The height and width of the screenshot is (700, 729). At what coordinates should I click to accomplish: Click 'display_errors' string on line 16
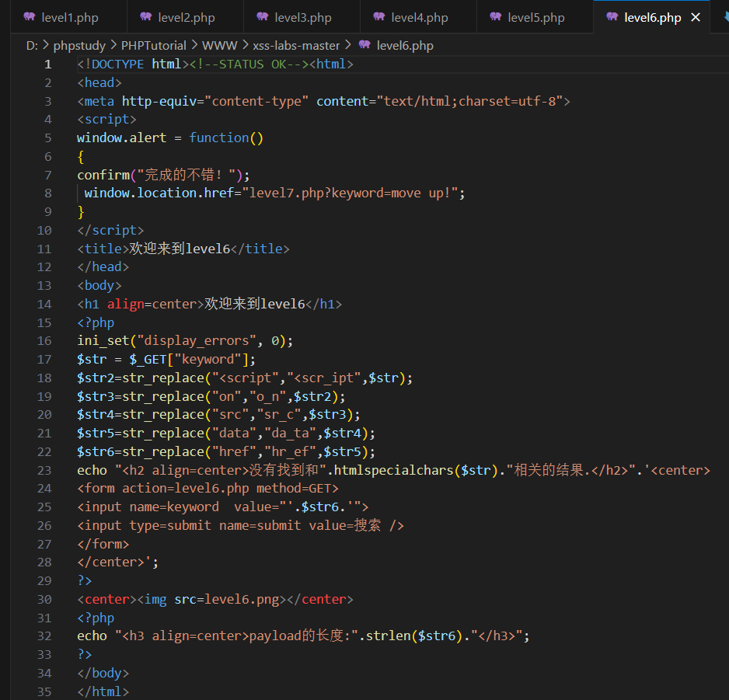pyautogui.click(x=197, y=341)
